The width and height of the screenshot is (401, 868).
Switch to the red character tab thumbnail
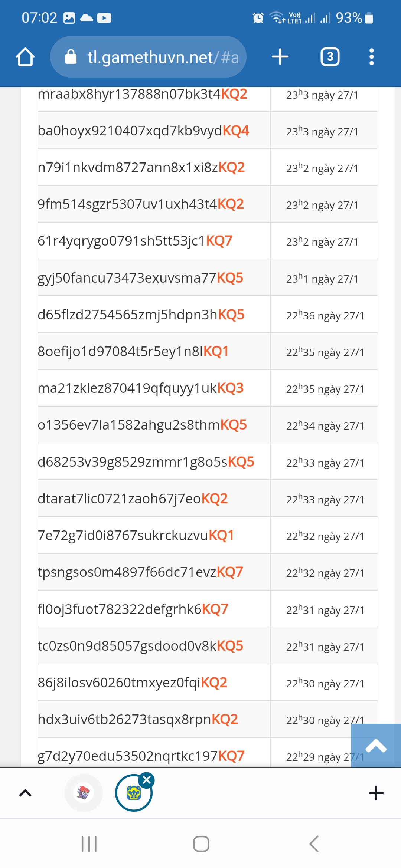point(84,793)
